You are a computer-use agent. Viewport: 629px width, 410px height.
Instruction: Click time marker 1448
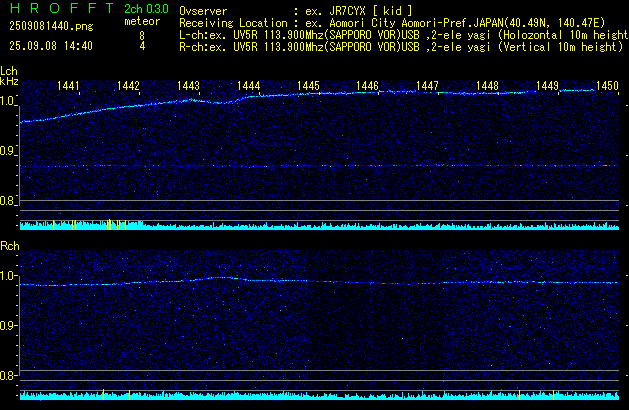(487, 86)
